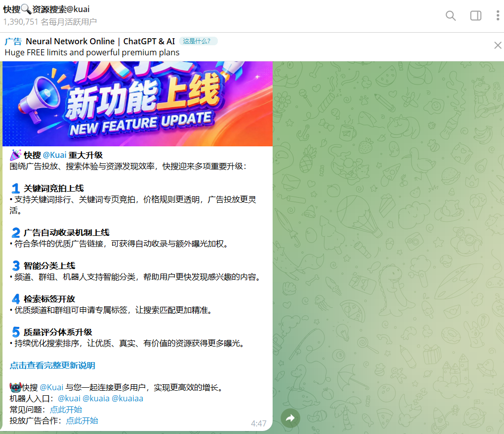Click the '1,390,751 名每月活跃用户' subtitle
This screenshot has height=434, width=504.
pyautogui.click(x=50, y=22)
